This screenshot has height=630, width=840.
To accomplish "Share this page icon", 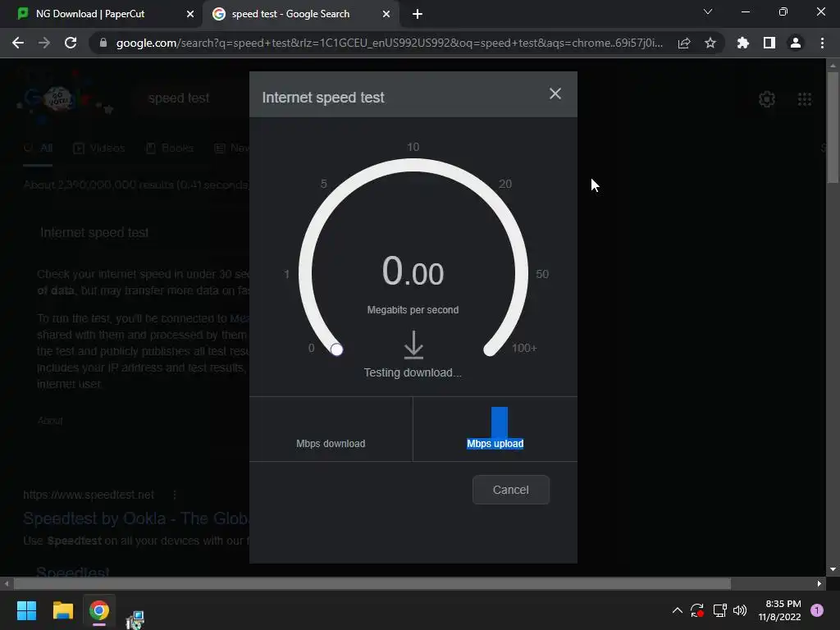I will (x=684, y=43).
